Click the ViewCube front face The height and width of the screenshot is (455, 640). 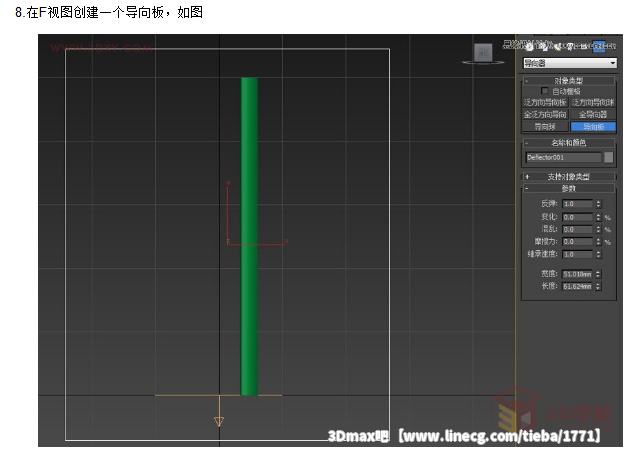(x=483, y=52)
